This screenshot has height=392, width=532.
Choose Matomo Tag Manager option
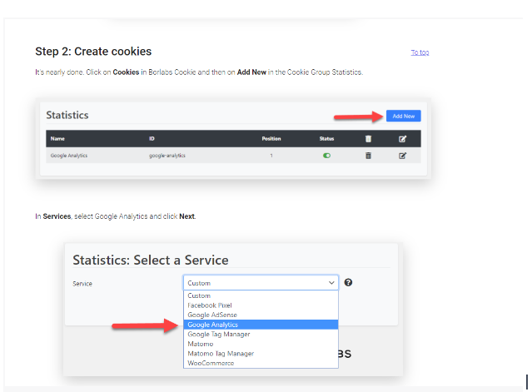[x=261, y=354]
